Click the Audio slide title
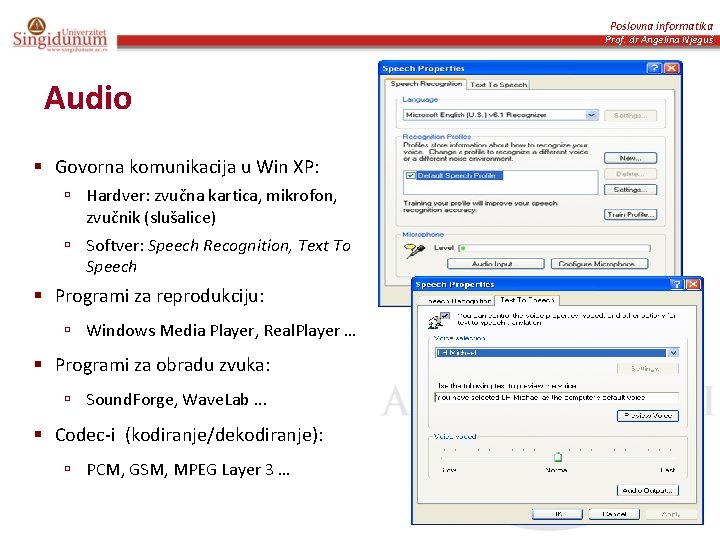 [x=88, y=98]
